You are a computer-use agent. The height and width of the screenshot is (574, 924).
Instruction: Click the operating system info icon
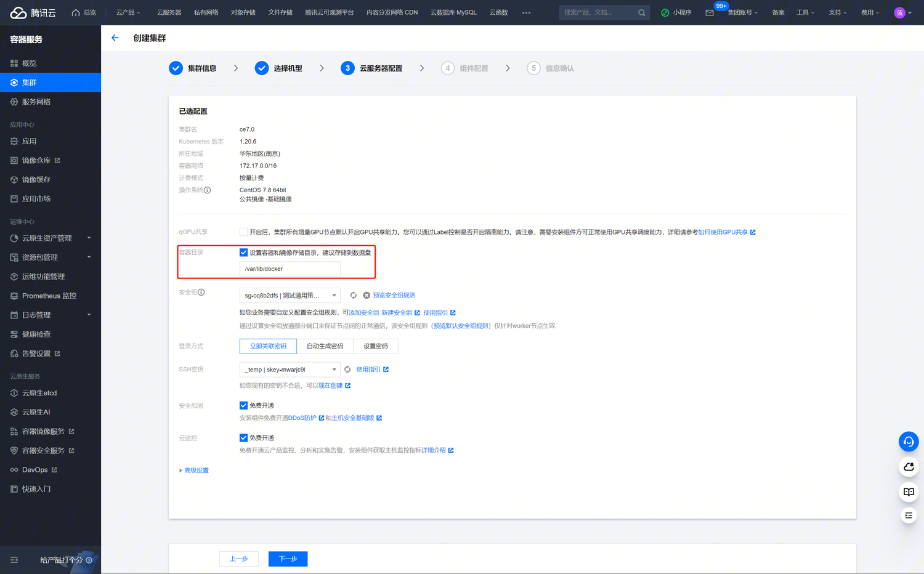pyautogui.click(x=208, y=190)
